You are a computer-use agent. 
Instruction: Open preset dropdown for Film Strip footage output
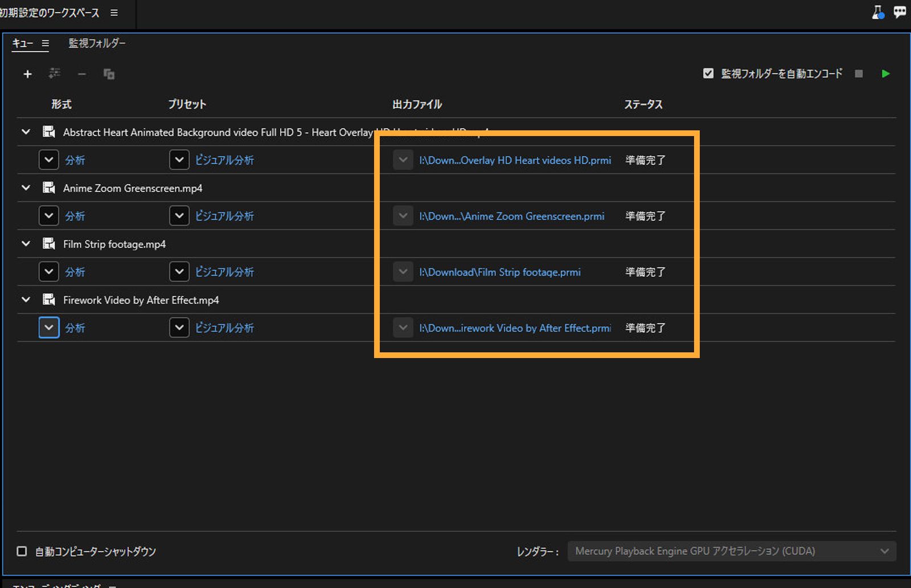[179, 272]
